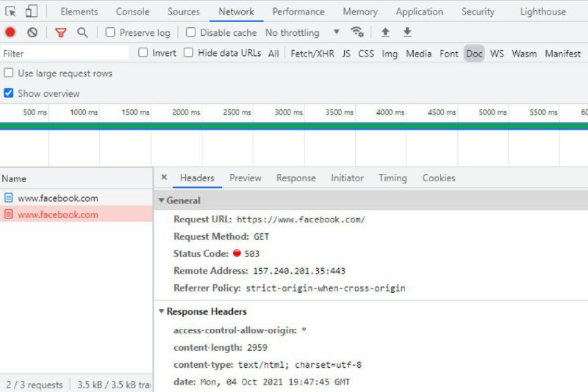Enable Preserve log checkbox
Image resolution: width=588 pixels, height=392 pixels.
110,32
